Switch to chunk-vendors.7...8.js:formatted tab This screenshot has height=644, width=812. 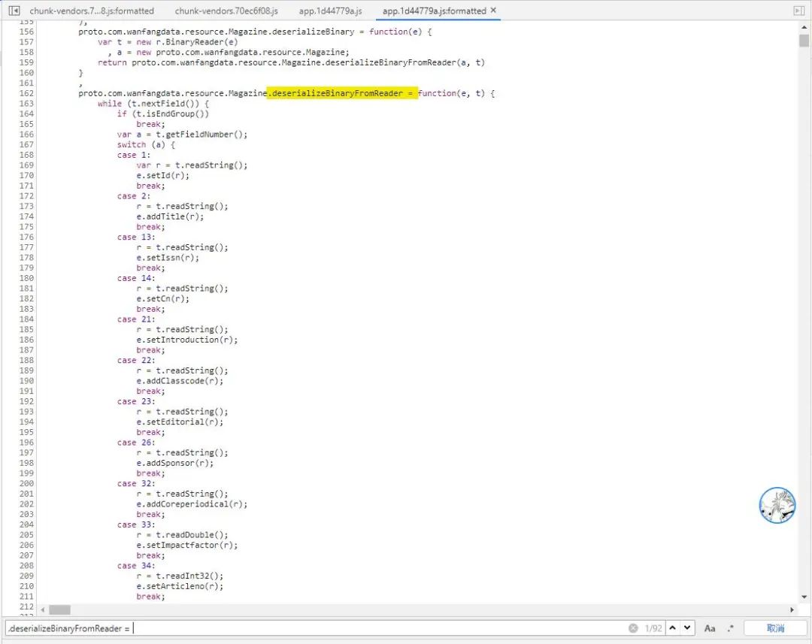pos(92,11)
